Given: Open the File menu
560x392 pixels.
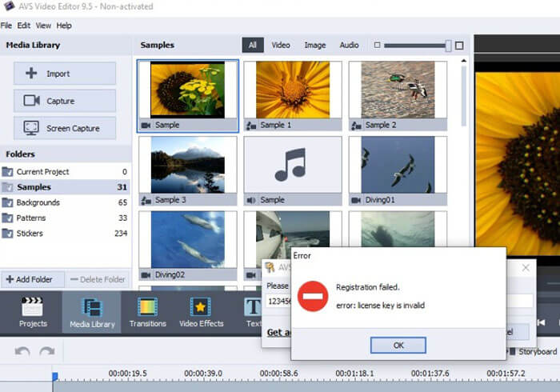Looking at the screenshot, I should (6, 26).
